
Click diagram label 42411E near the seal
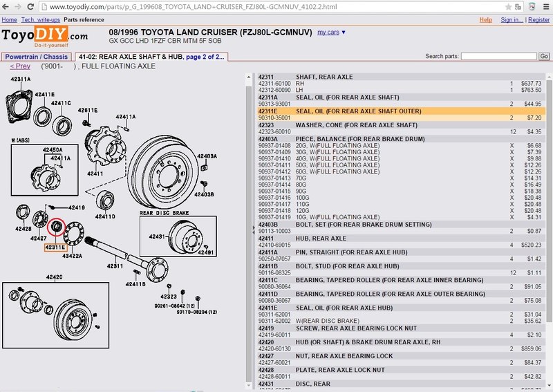coord(45,94)
